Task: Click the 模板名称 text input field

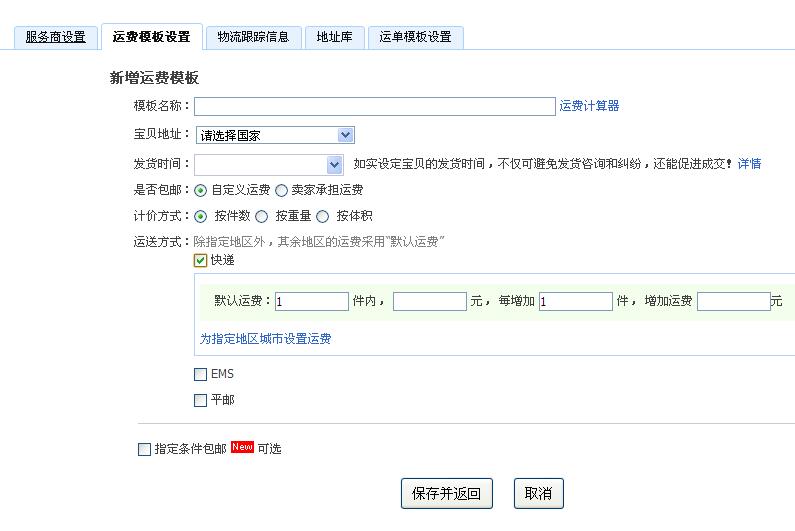Action: 374,106
